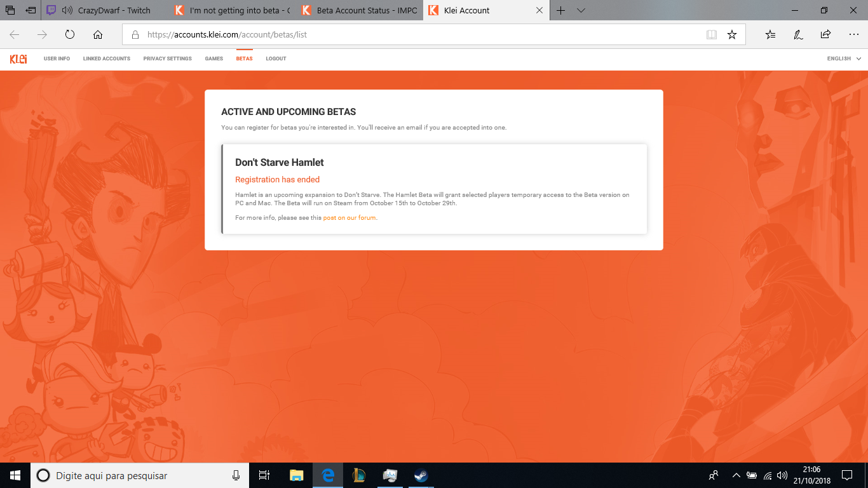Refresh the current page
Image resolution: width=868 pixels, height=488 pixels.
70,35
